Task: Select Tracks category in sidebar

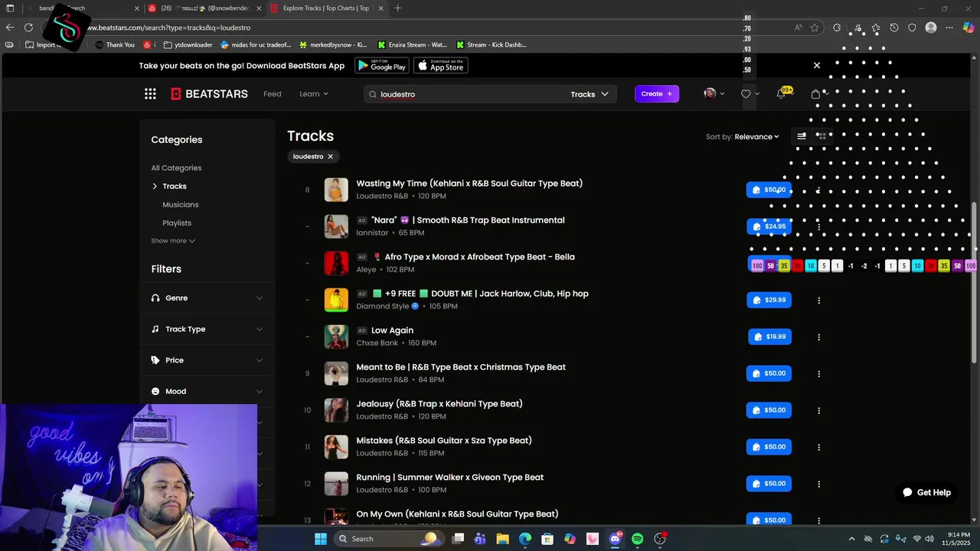Action: click(174, 186)
